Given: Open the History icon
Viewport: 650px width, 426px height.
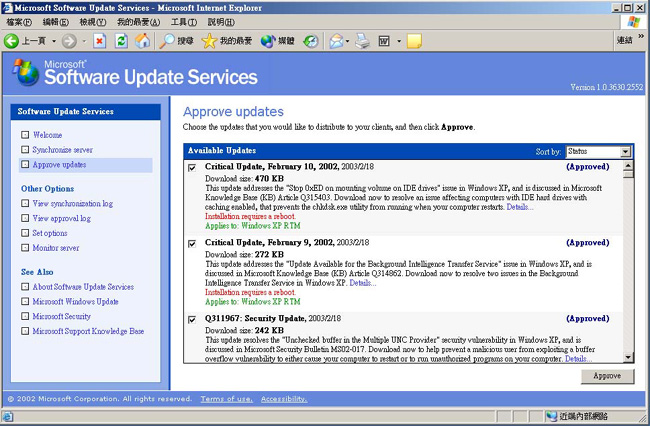Looking at the screenshot, I should click(x=310, y=41).
